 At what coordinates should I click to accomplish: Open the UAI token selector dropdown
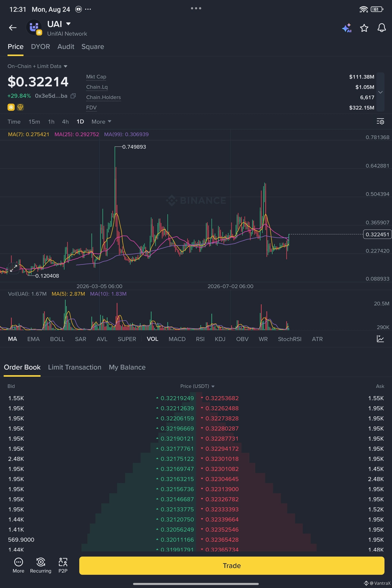[x=68, y=24]
